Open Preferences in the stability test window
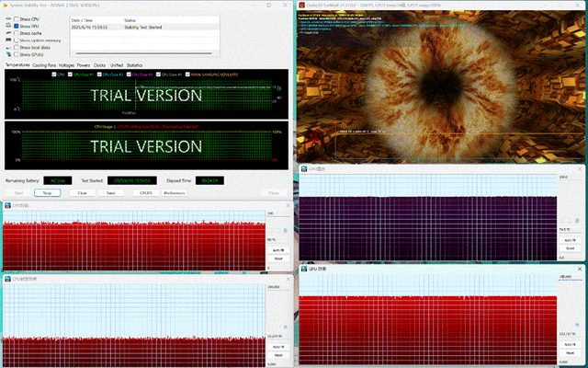The height and width of the screenshot is (368, 588). pos(175,193)
